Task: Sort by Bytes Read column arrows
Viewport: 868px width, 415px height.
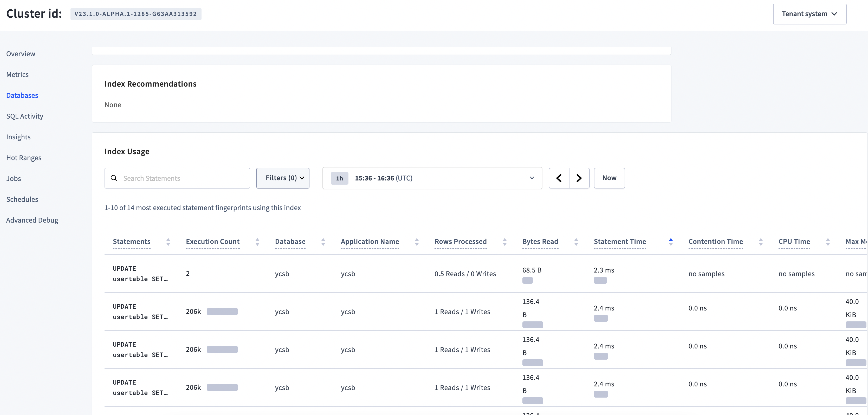Action: coord(576,242)
